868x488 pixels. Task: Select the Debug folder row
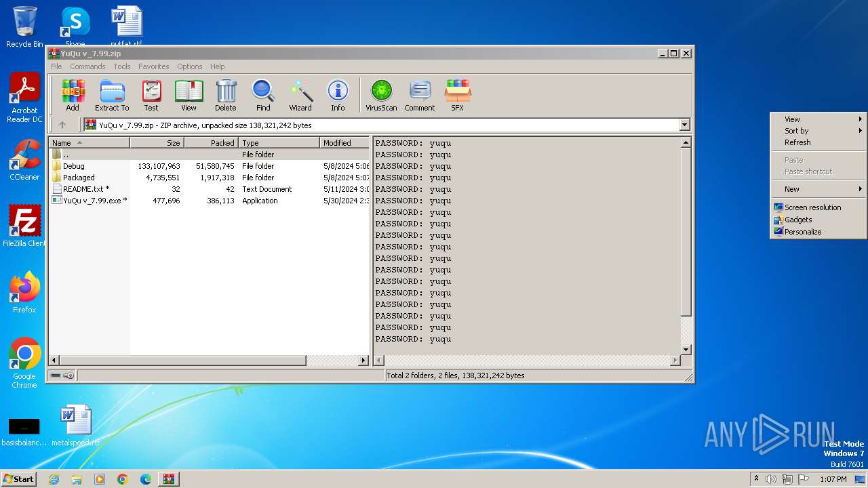(210, 166)
